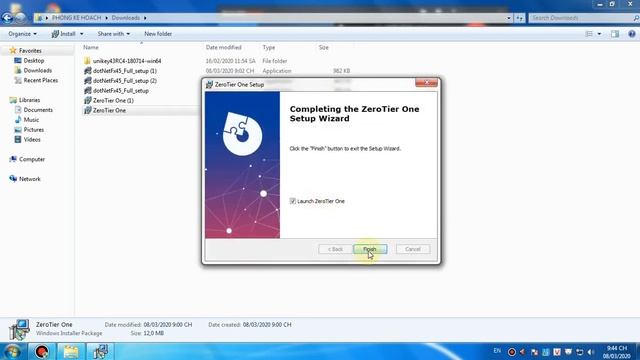Select the ZeroTier One (1) file
Image resolution: width=640 pixels, height=360 pixels.
[x=113, y=100]
